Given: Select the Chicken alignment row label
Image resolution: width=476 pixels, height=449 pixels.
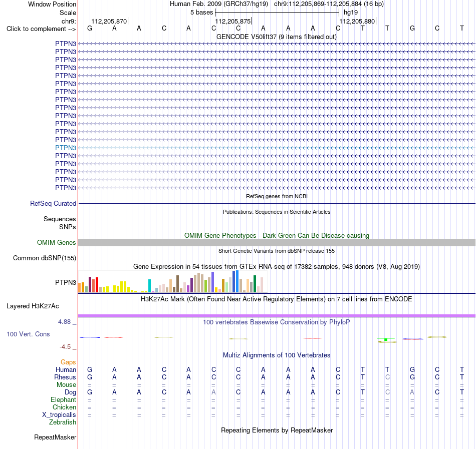Looking at the screenshot, I should tap(64, 407).
